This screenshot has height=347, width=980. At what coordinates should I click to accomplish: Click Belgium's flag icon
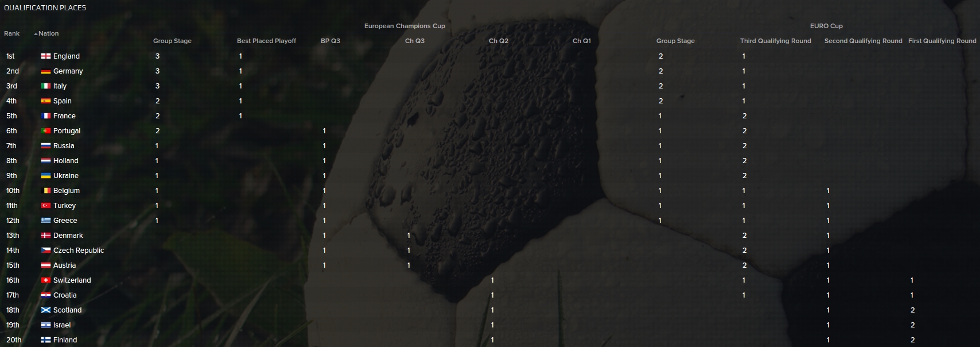point(46,191)
